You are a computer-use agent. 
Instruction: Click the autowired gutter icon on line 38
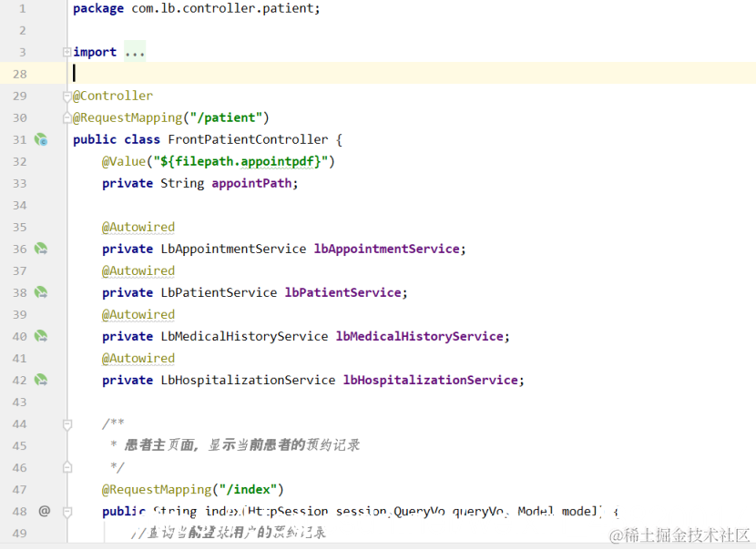point(41,292)
